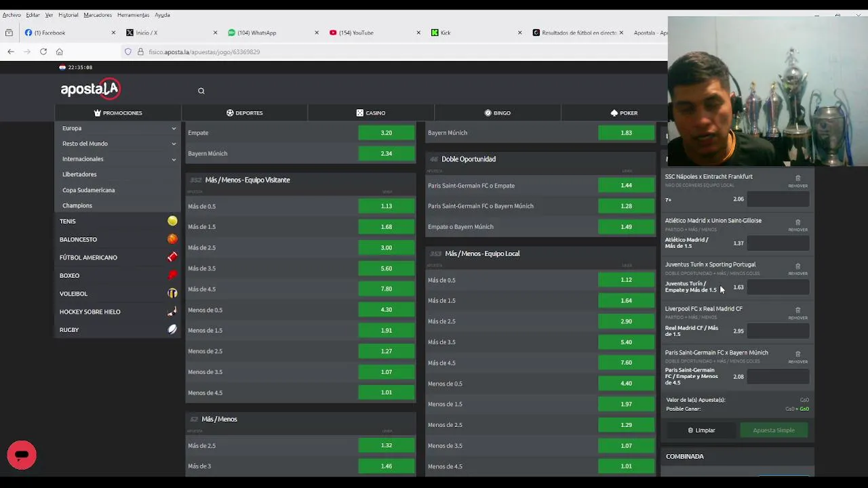Viewport: 868px width, 488px height.
Task: Open the Libertadores league link
Action: click(x=79, y=174)
